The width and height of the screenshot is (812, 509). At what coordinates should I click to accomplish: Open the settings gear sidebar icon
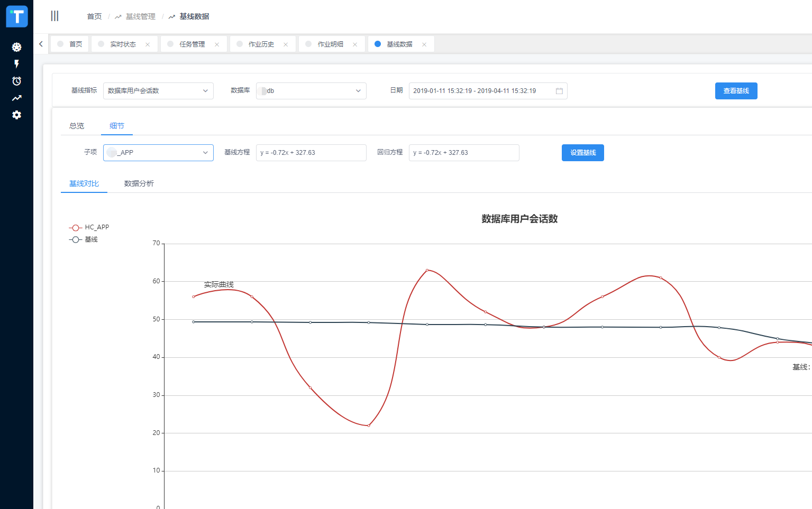coord(17,115)
